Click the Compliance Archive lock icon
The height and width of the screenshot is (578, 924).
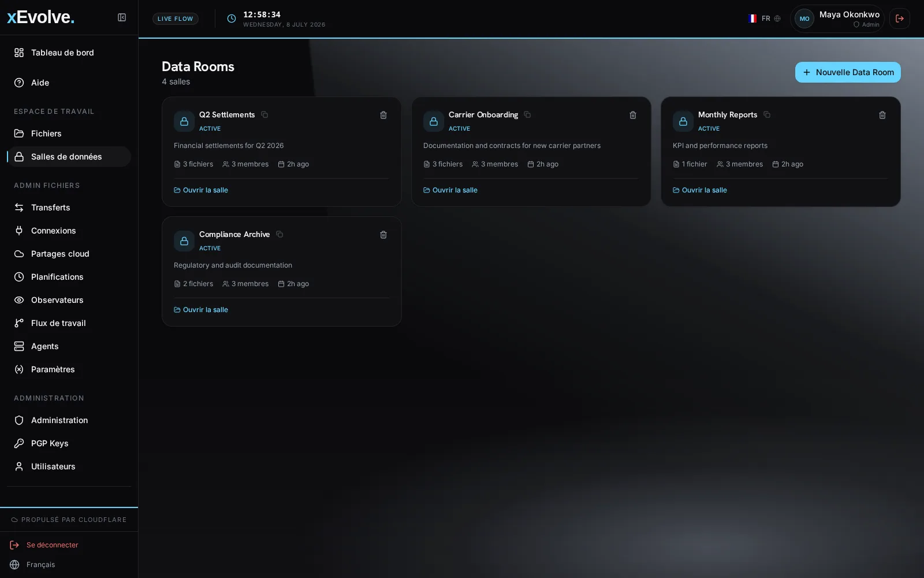184,241
